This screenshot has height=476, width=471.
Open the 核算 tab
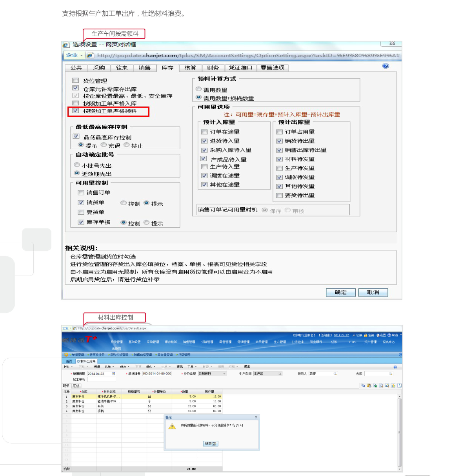[190, 68]
